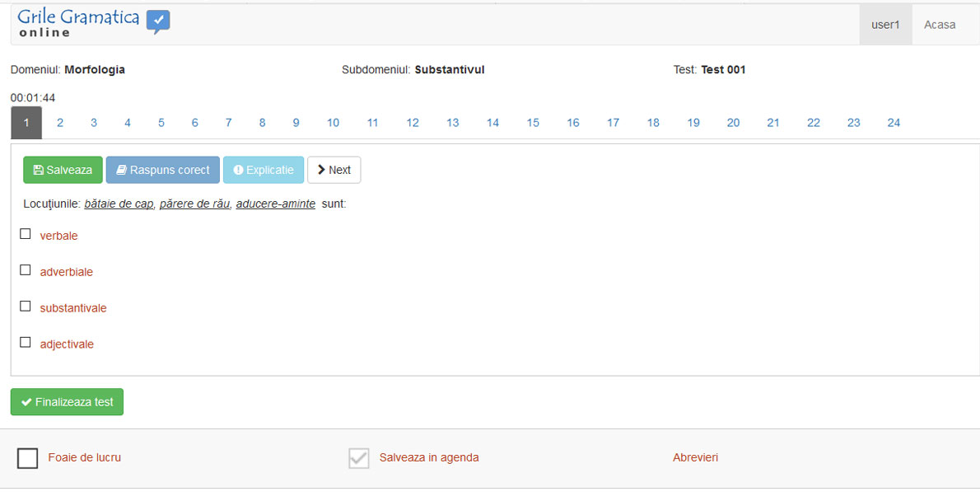Go to next question with Next
Screen dimensions: 980x501
pos(334,170)
